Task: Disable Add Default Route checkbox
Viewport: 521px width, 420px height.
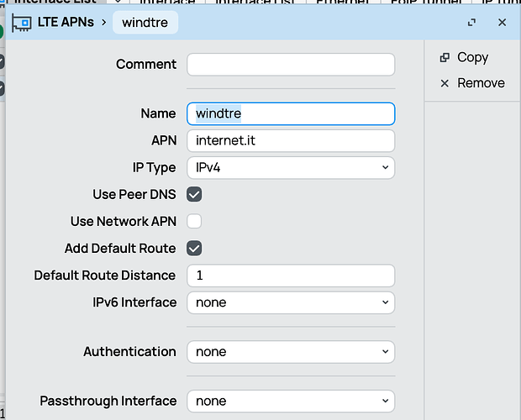Action: [x=194, y=249]
